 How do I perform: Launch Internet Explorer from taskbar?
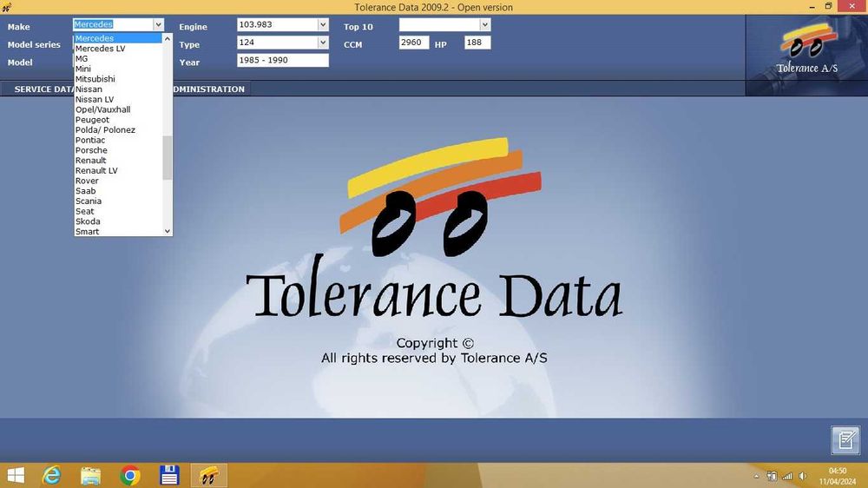tap(52, 475)
